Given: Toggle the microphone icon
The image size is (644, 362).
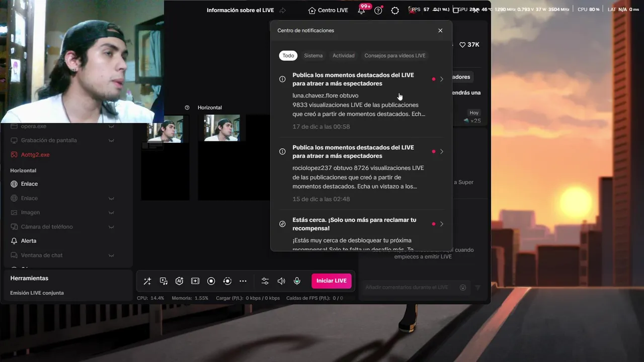Looking at the screenshot, I should (x=297, y=281).
